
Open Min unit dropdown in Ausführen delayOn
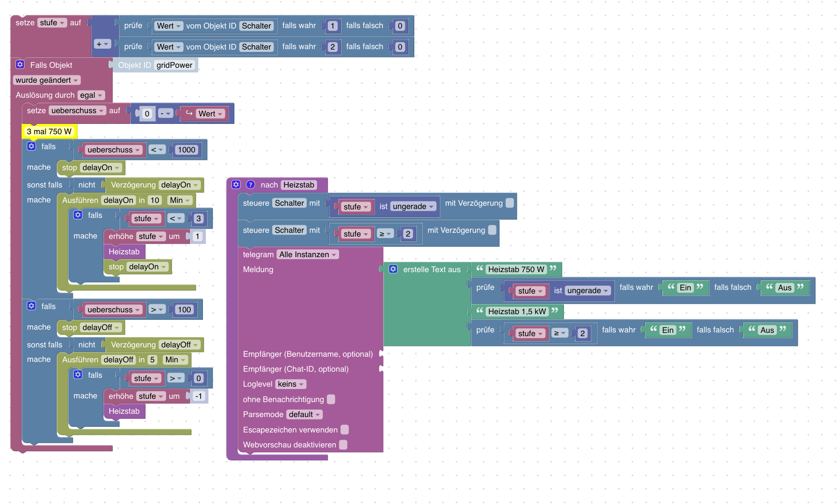tap(180, 200)
